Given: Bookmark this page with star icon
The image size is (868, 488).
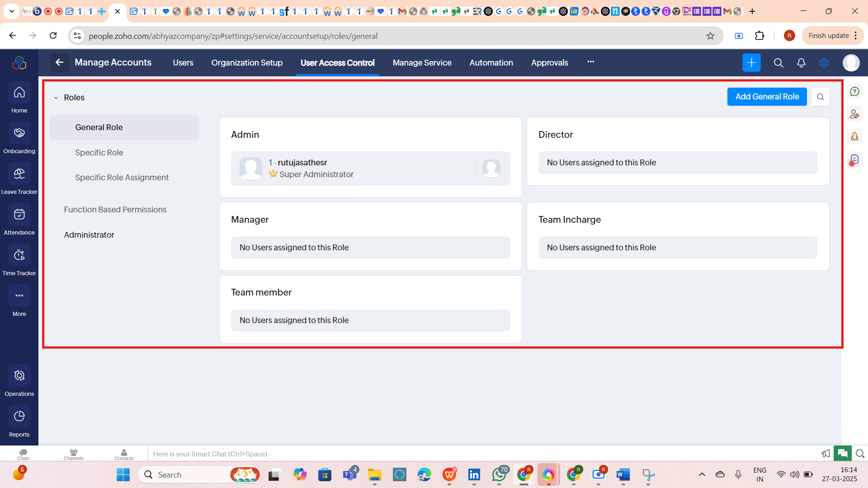Looking at the screenshot, I should 710,36.
